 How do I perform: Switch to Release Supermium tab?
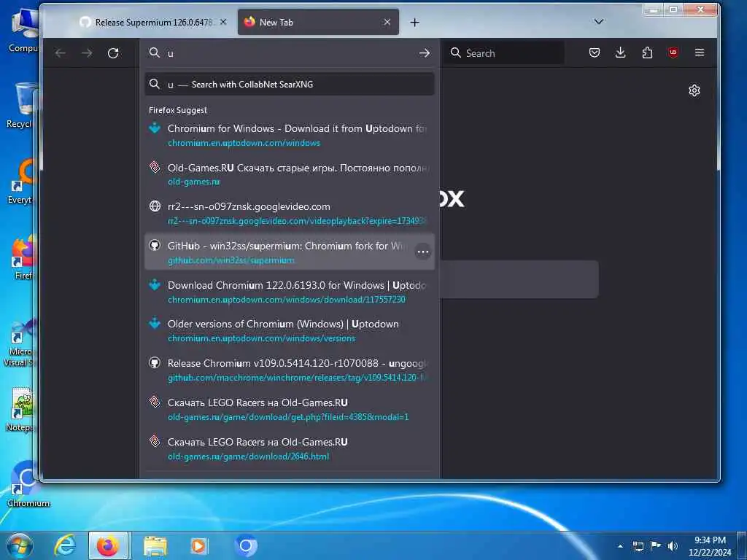[152, 22]
